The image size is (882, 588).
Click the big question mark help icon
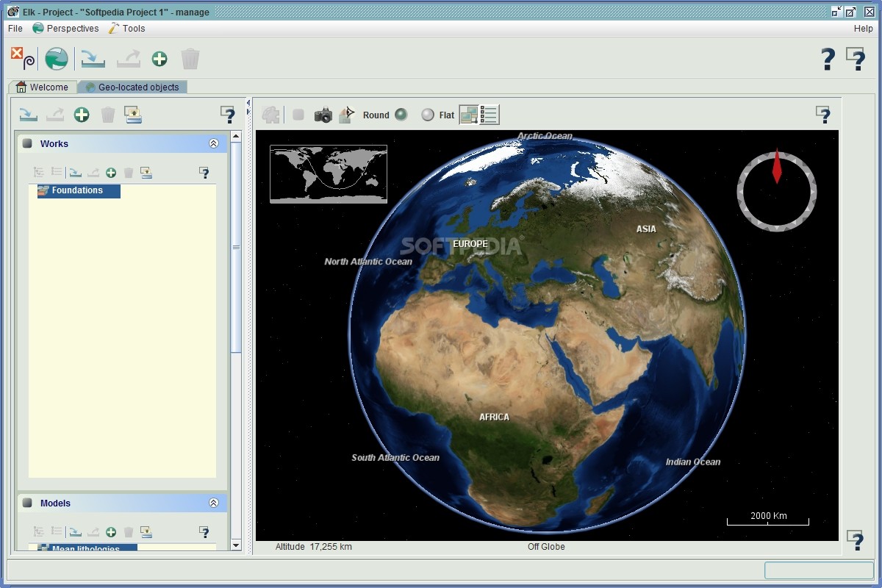pos(828,59)
